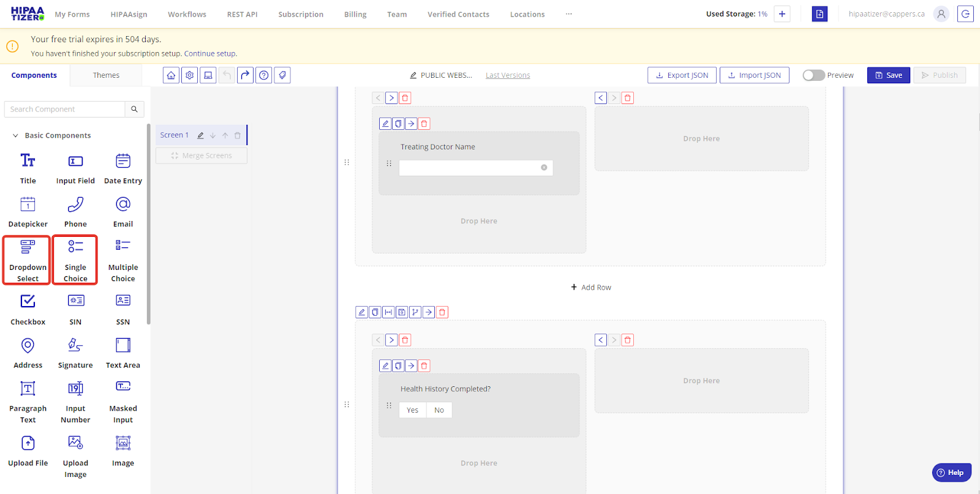The image size is (980, 494).
Task: Select the Dropdown Select component
Action: [28, 260]
